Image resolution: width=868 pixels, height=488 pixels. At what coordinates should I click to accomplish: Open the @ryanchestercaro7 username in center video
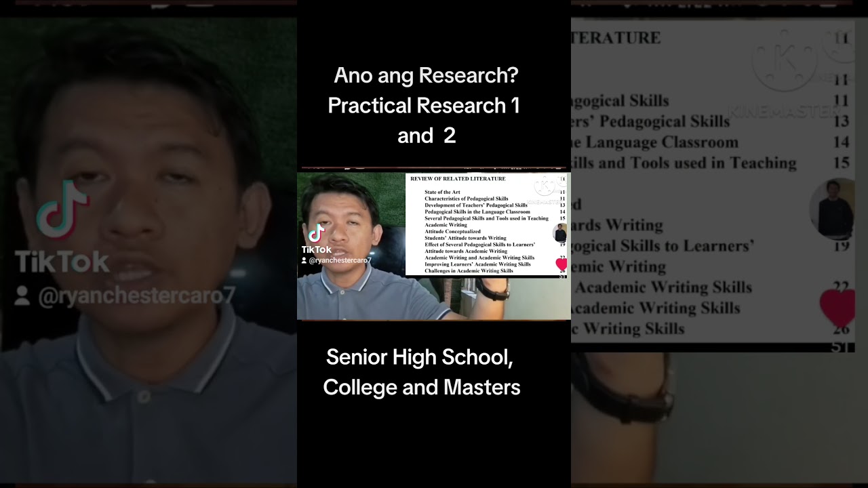340,260
